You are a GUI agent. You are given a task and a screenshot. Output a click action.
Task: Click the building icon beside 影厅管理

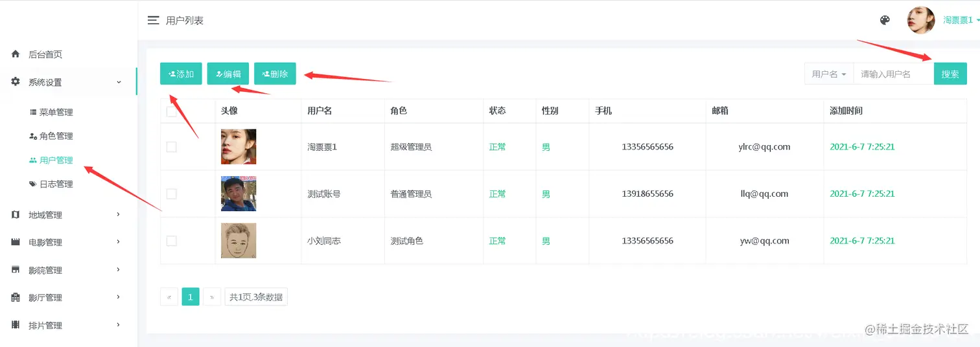(x=16, y=298)
